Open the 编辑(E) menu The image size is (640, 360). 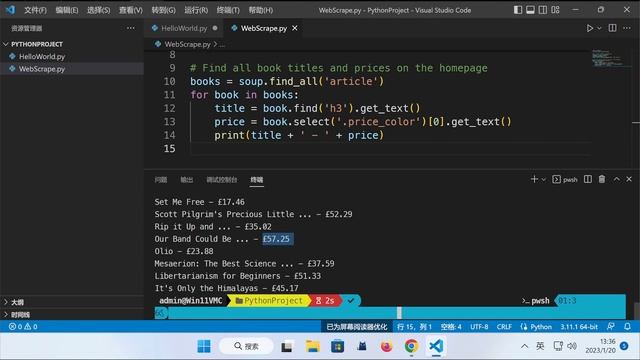(x=67, y=10)
